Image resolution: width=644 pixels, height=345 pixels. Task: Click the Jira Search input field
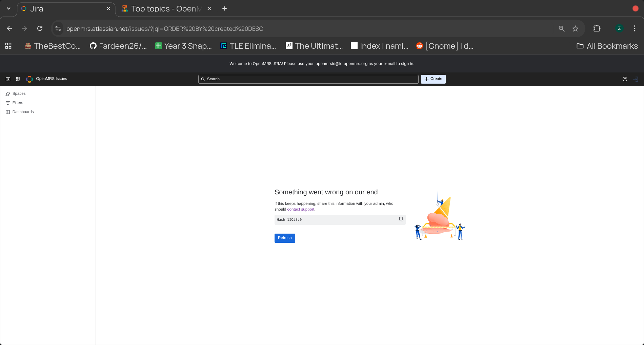coord(308,79)
